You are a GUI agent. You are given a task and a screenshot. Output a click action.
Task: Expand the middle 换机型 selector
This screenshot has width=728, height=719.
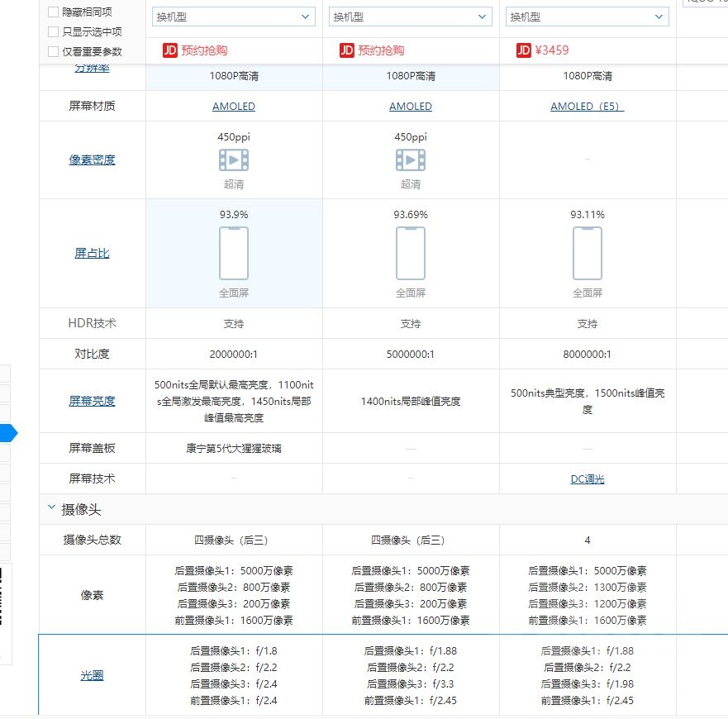pos(409,17)
